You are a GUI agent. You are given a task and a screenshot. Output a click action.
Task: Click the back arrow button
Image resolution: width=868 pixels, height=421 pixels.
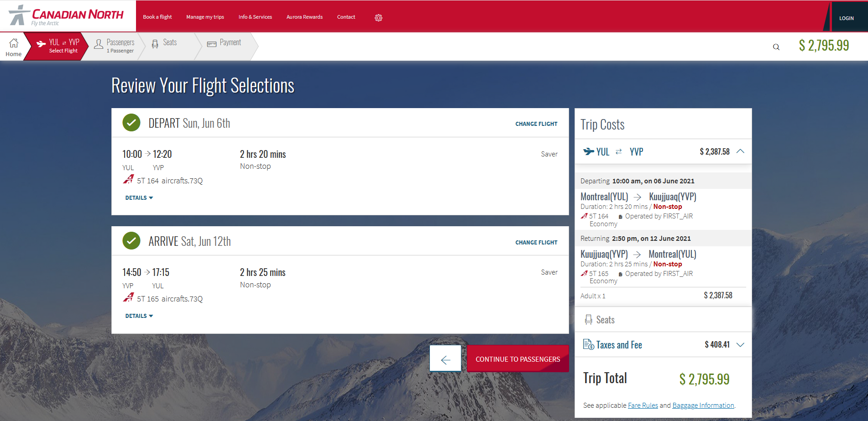(445, 359)
